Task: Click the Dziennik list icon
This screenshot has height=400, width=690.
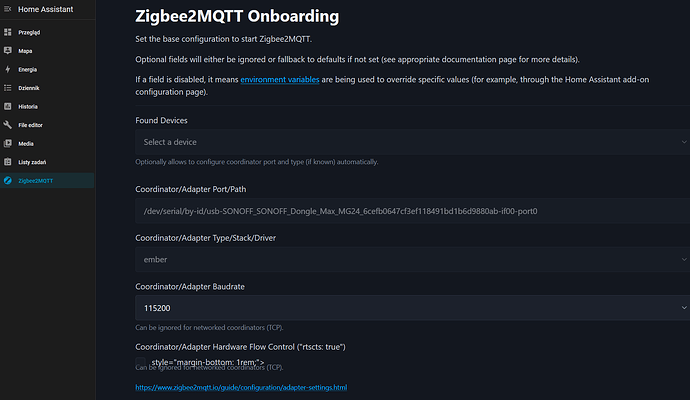Action: point(9,88)
